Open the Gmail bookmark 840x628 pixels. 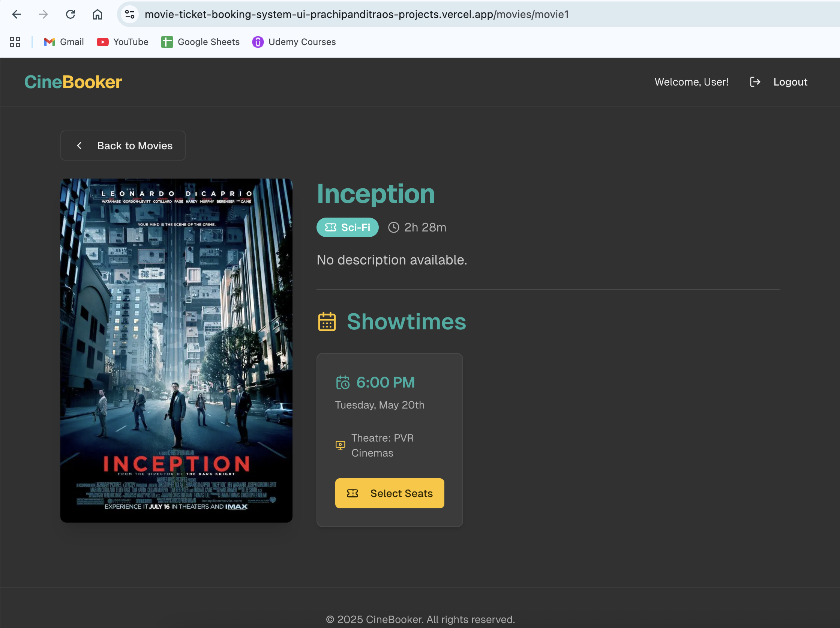click(x=64, y=42)
